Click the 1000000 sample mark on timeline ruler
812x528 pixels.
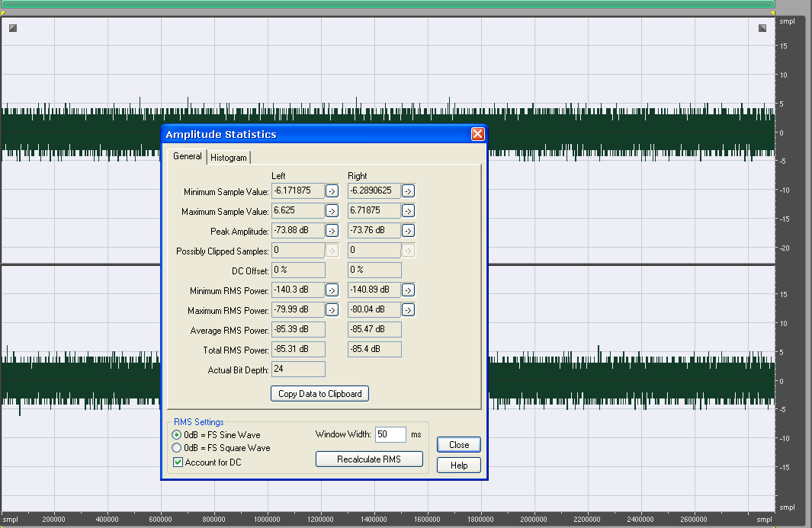(267, 519)
